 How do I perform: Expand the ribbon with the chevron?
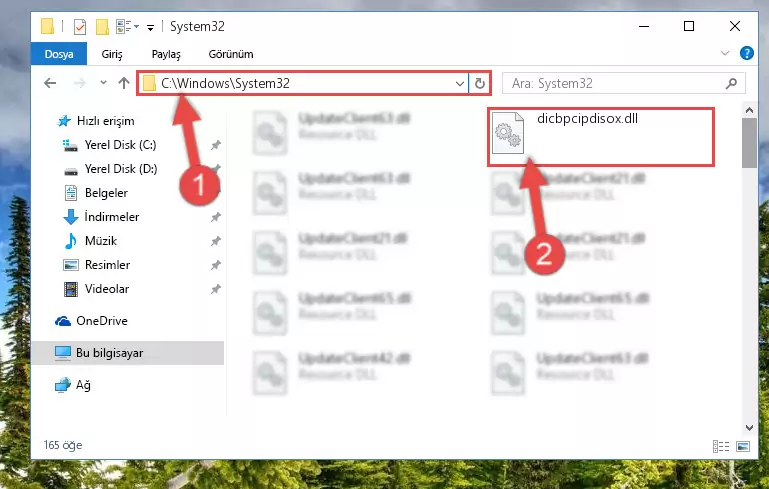[x=725, y=53]
